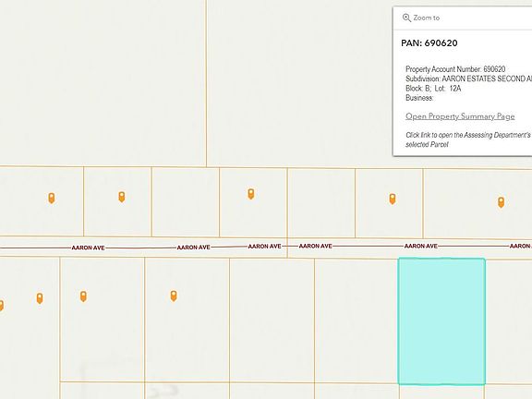Select the empty parcel just right of the street intersection, north row
Screen dimensions: 532x399
point(321,203)
